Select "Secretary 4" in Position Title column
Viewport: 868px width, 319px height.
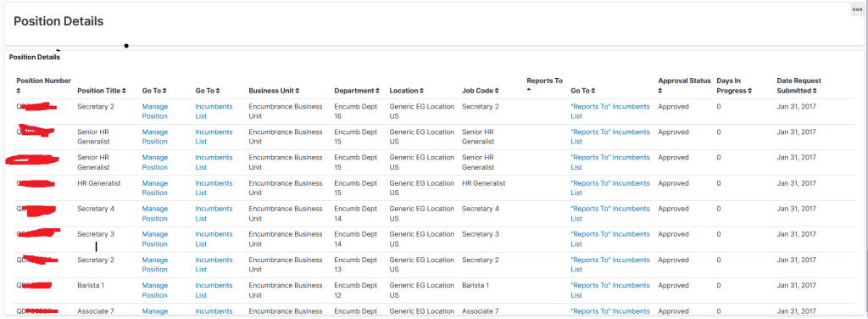coord(96,209)
